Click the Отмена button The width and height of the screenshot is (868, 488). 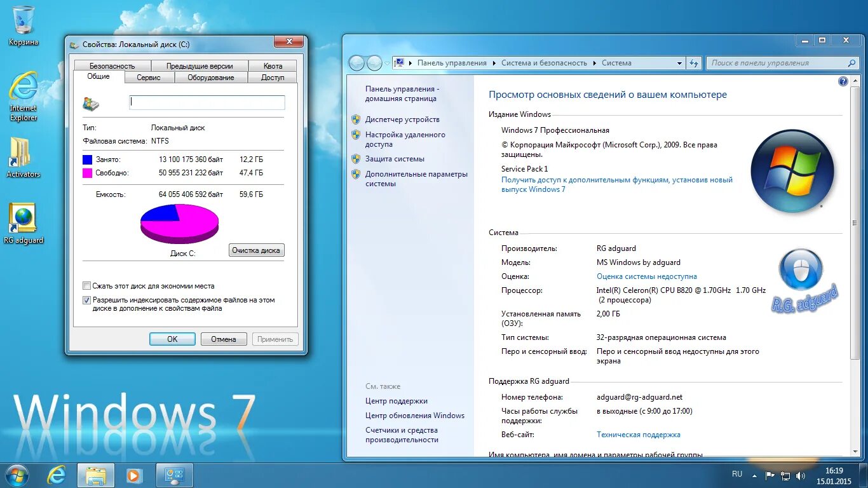(224, 339)
